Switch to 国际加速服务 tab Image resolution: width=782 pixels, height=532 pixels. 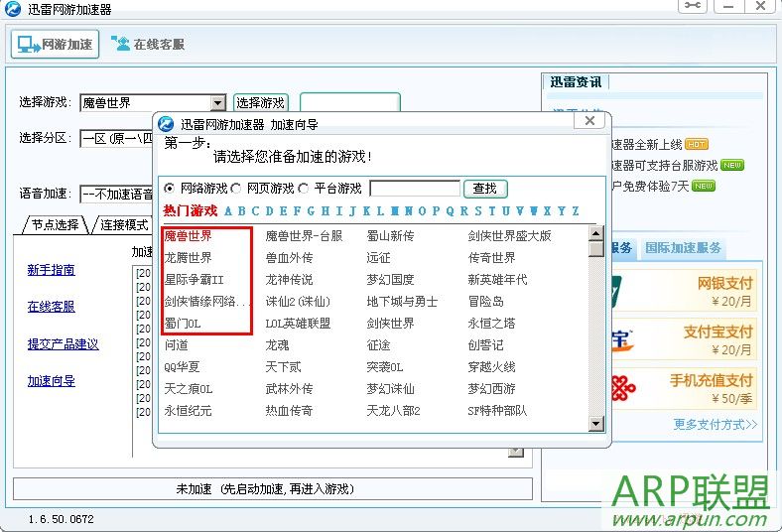click(x=683, y=248)
